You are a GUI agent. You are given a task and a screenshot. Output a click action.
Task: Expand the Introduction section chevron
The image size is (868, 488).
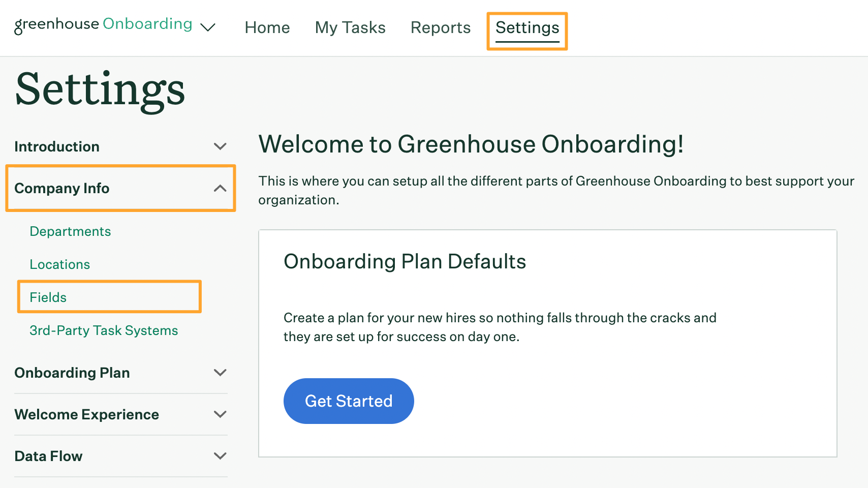[x=220, y=146]
